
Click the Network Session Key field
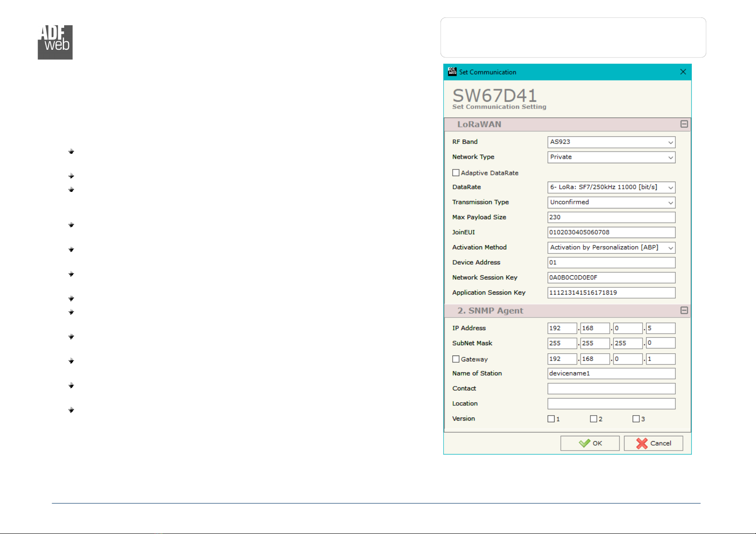612,278
